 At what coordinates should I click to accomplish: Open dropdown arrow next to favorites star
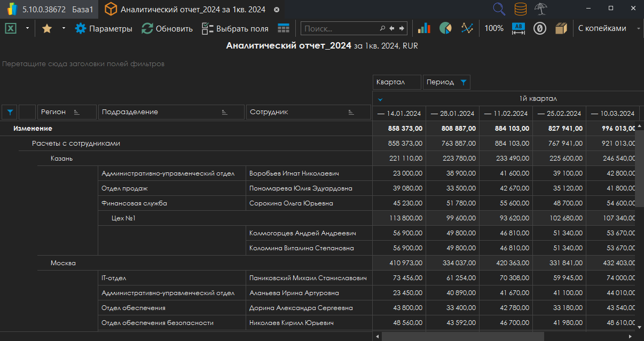pyautogui.click(x=64, y=29)
